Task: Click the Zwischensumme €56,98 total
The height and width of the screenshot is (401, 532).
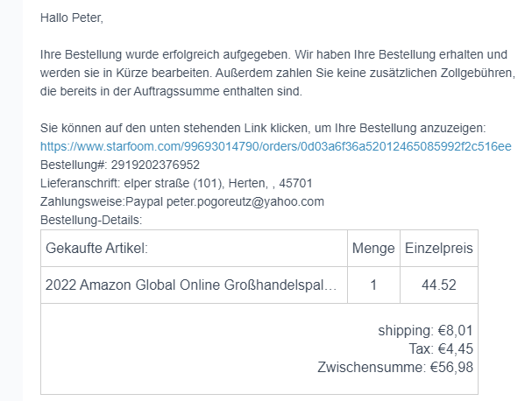Action: [395, 368]
